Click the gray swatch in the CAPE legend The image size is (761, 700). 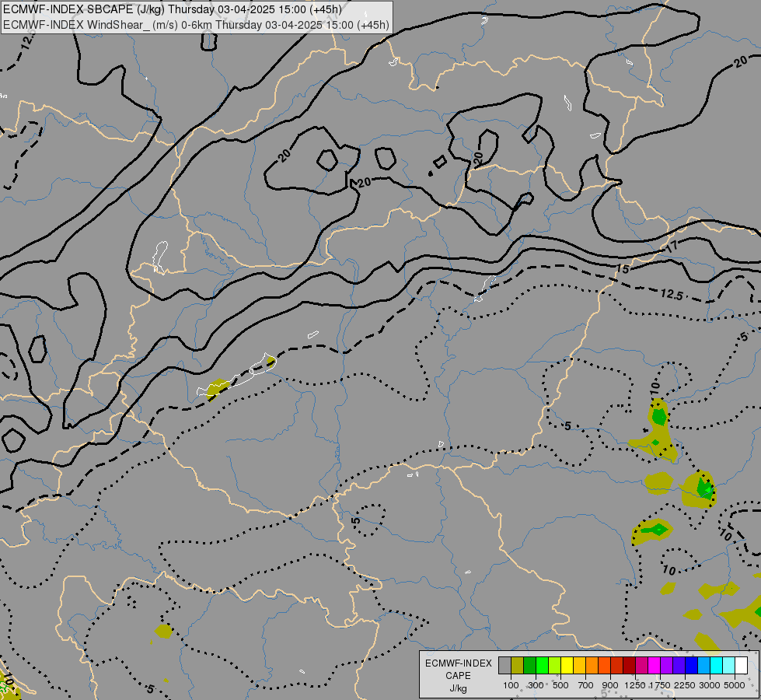[x=504, y=665]
